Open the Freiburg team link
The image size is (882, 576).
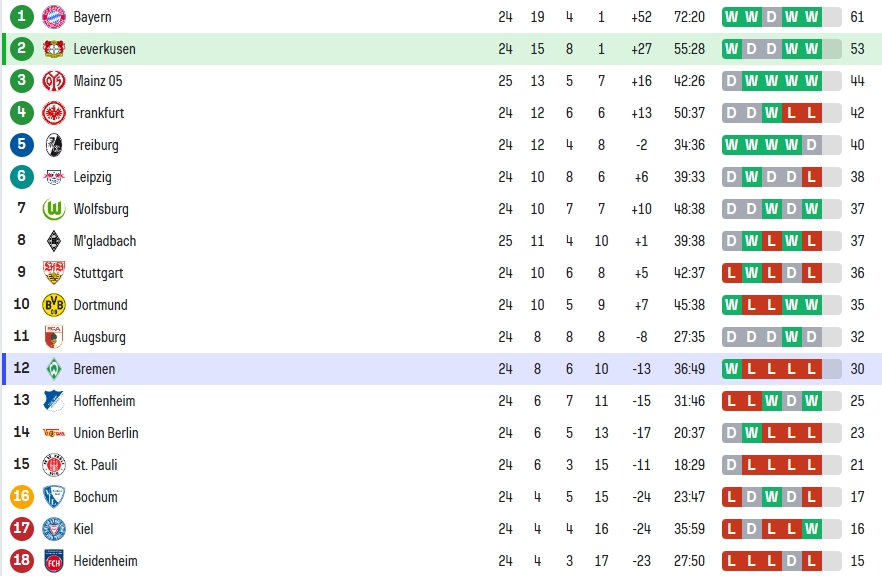tap(96, 145)
